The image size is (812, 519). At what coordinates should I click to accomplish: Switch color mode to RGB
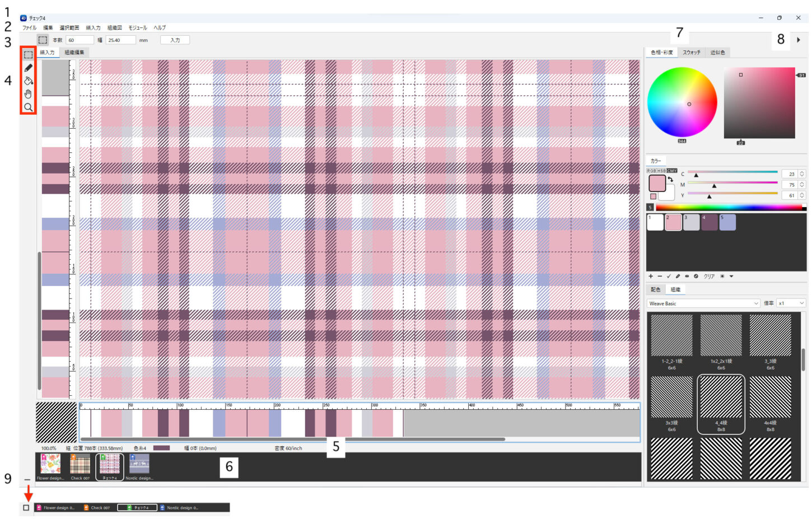[651, 171]
